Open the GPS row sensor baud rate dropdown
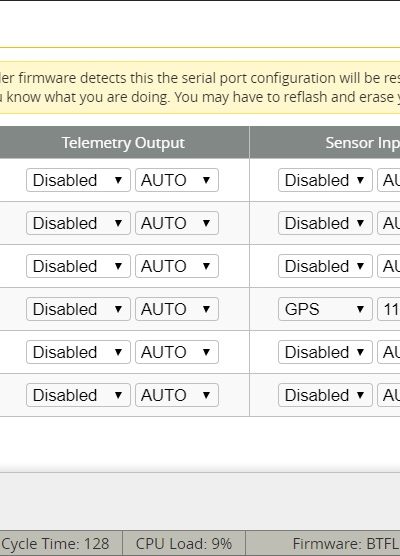 (389, 309)
